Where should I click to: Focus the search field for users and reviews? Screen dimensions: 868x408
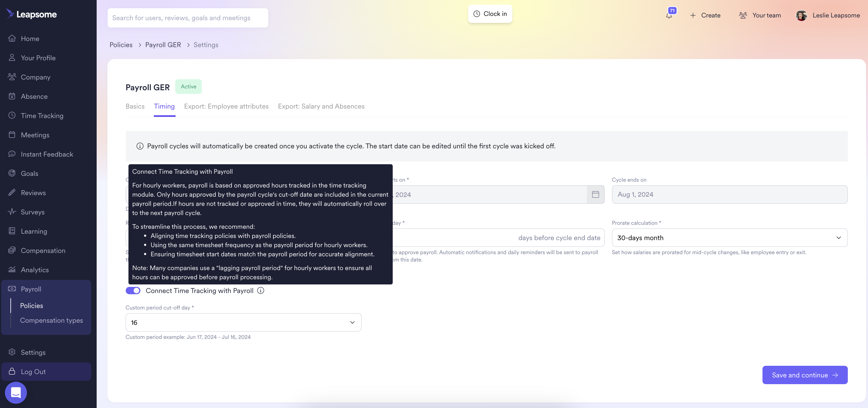(x=188, y=18)
